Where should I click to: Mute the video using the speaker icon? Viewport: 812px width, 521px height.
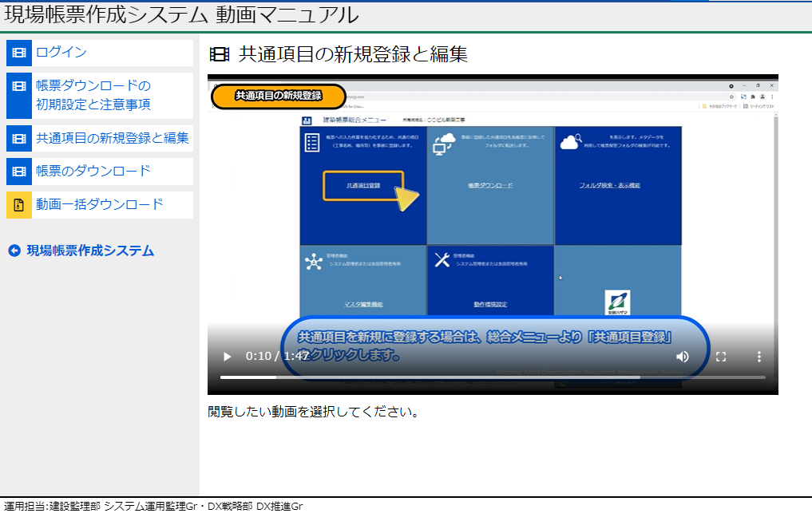click(683, 357)
